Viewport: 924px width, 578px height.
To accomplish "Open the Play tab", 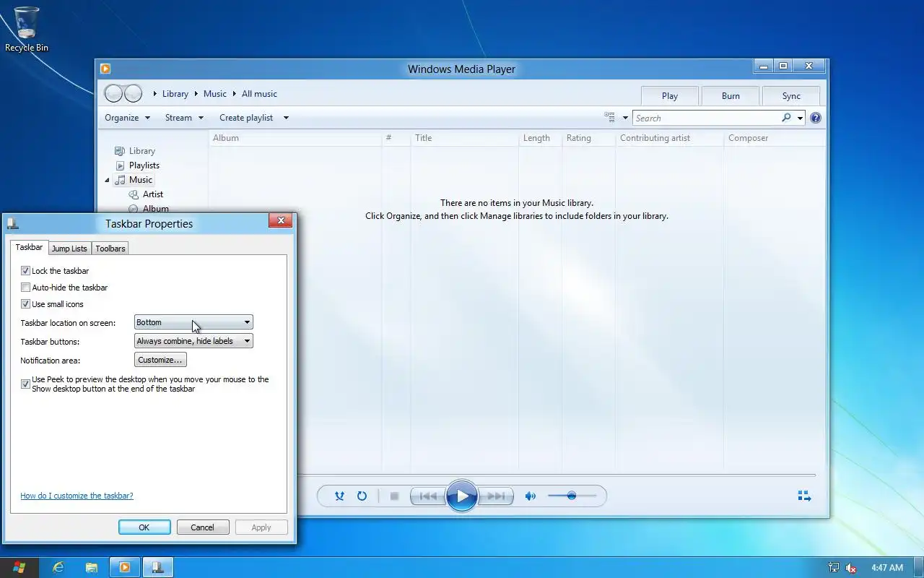I will click(670, 96).
